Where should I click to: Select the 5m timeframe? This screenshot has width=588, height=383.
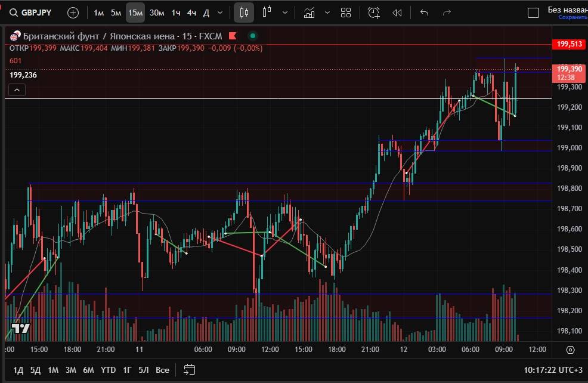(116, 13)
